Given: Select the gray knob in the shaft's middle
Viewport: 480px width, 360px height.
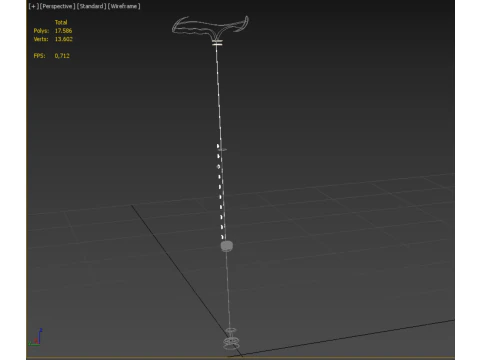Looking at the screenshot, I should (x=227, y=246).
